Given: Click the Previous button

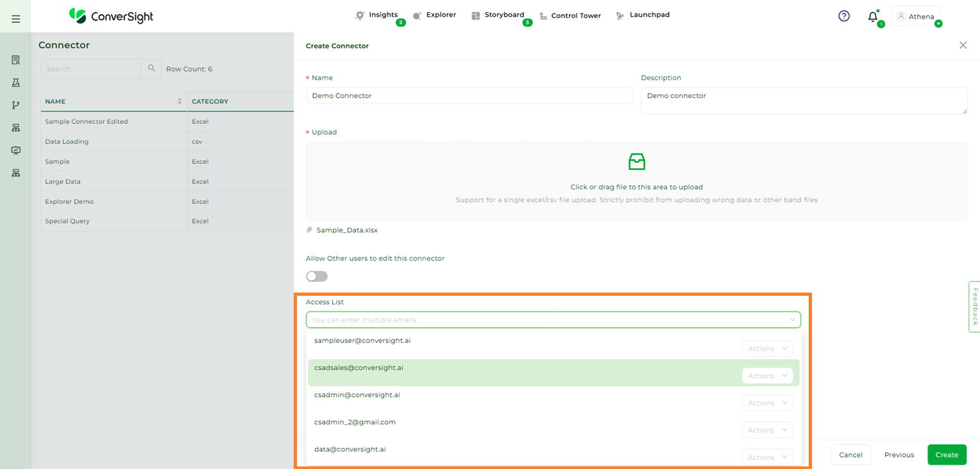Looking at the screenshot, I should coord(899,455).
